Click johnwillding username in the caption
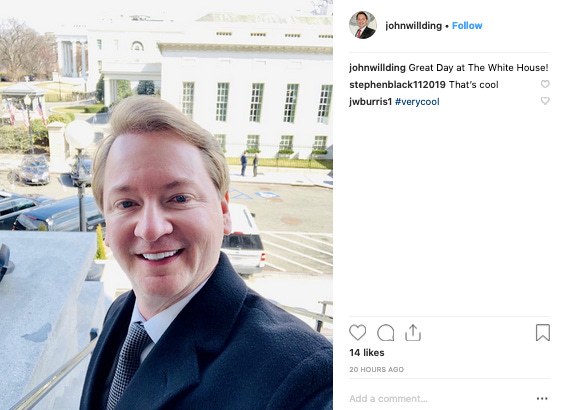Image resolution: width=564 pixels, height=410 pixels. [x=377, y=68]
